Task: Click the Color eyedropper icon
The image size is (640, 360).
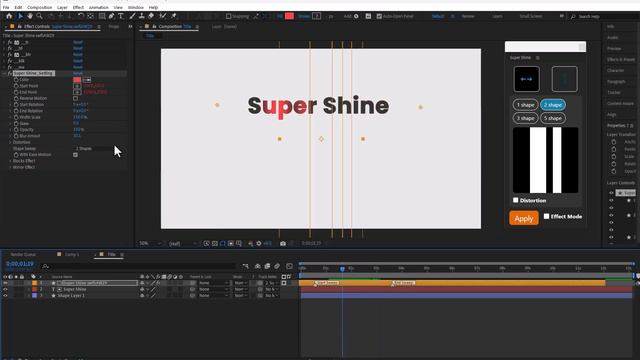Action: click(x=87, y=80)
